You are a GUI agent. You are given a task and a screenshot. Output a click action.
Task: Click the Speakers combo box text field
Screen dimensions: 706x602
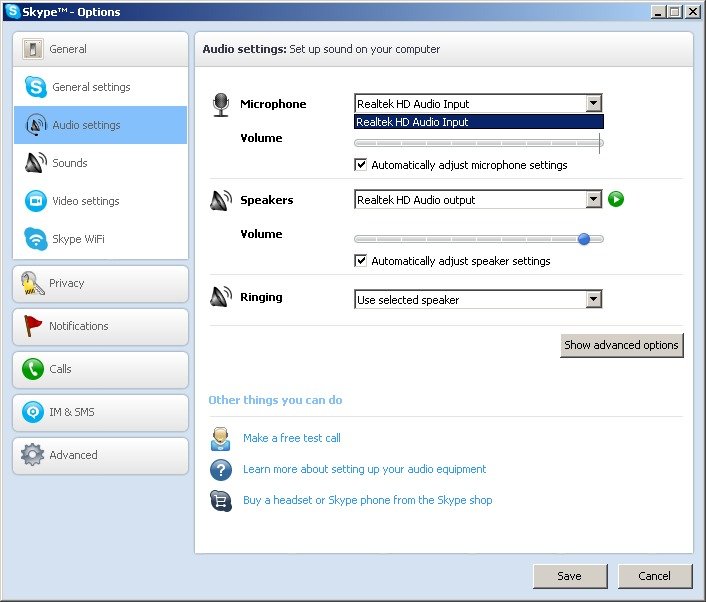pyautogui.click(x=471, y=199)
